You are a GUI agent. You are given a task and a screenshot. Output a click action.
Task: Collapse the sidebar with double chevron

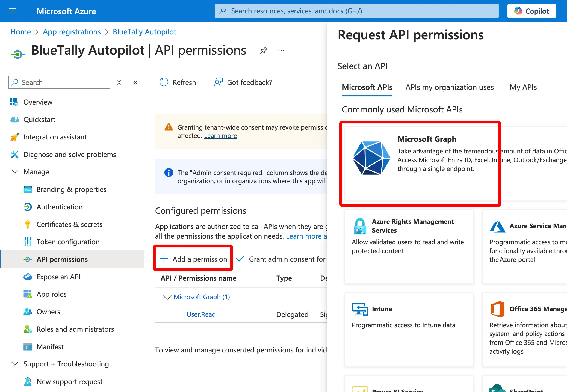(135, 82)
